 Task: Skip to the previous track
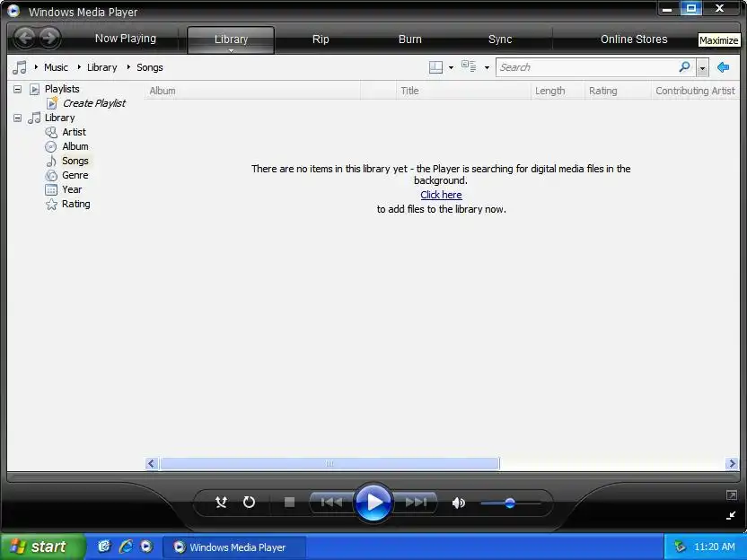click(x=331, y=503)
